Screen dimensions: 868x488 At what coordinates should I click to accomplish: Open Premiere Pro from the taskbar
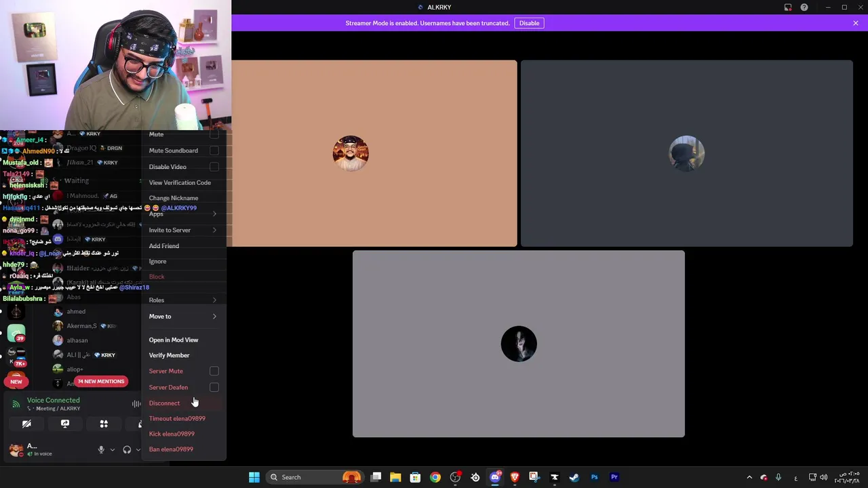tap(614, 477)
